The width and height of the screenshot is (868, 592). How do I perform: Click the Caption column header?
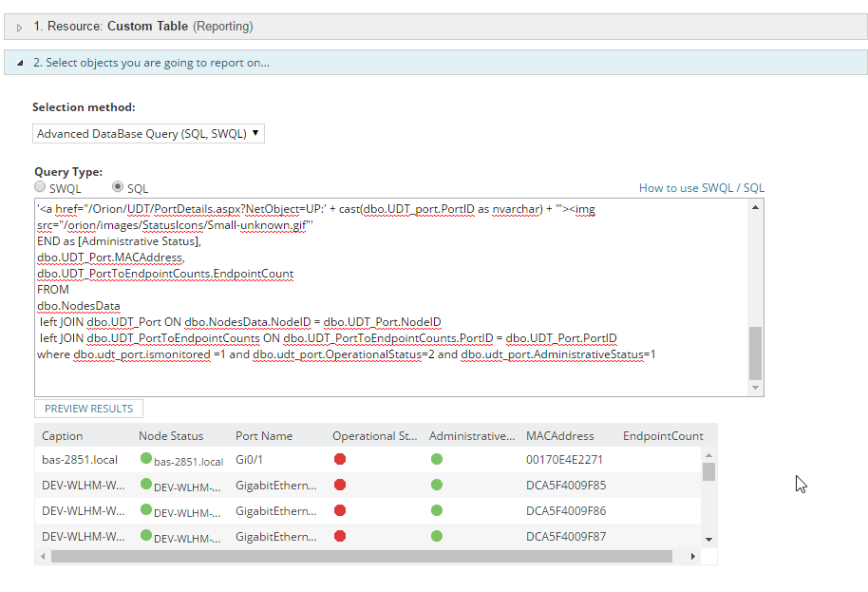pos(62,436)
